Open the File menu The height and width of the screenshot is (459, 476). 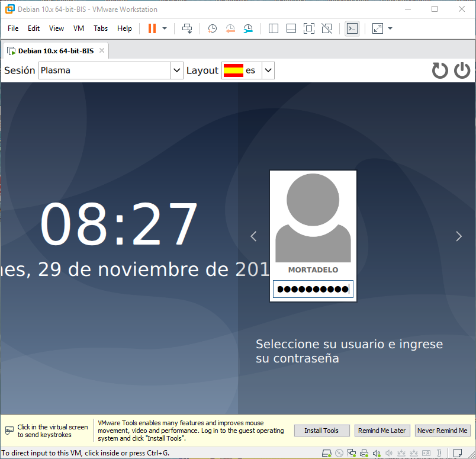(13, 28)
